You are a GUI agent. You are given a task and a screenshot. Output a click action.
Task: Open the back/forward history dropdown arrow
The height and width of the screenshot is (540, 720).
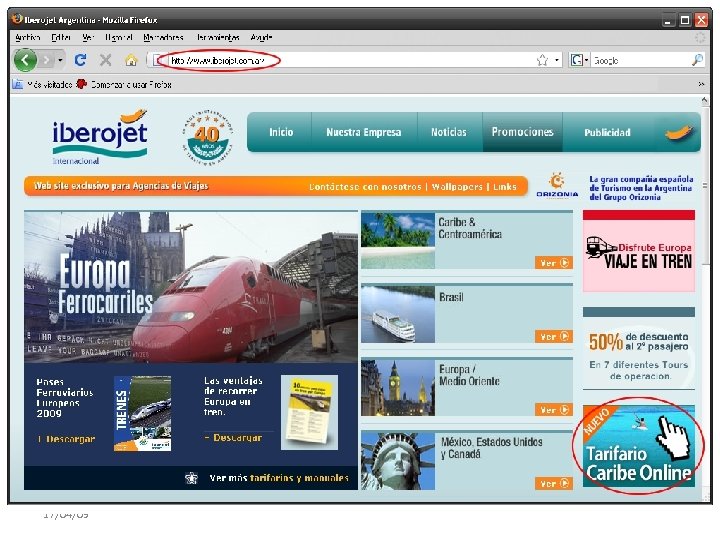(60, 60)
